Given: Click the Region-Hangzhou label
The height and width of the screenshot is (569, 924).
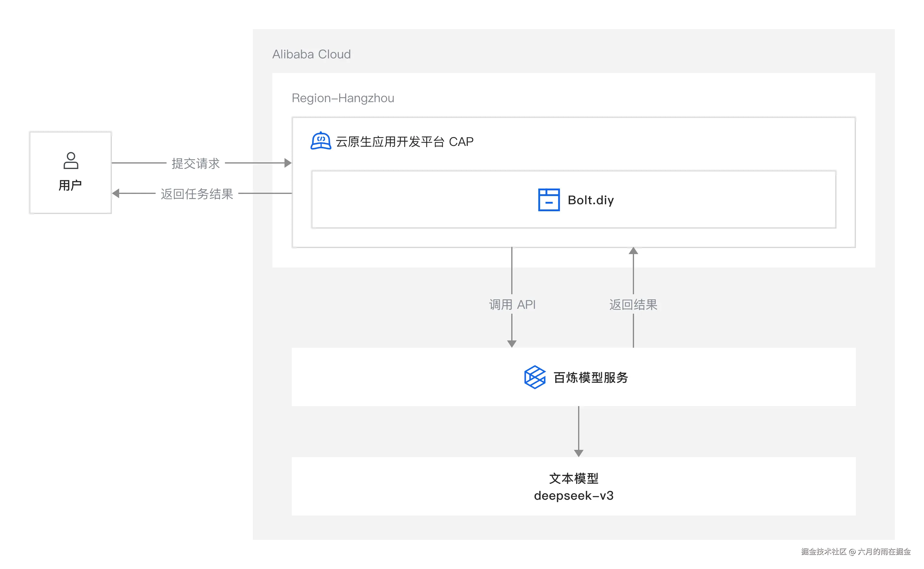Looking at the screenshot, I should [x=343, y=98].
